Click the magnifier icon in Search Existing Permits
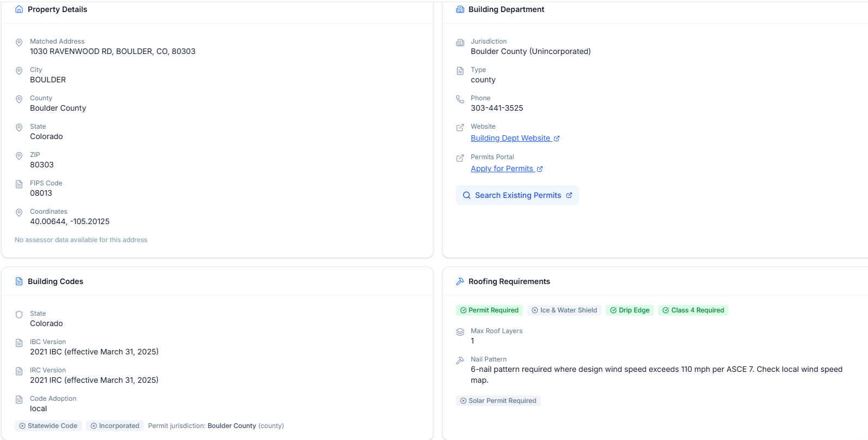This screenshot has height=440, width=868. (467, 195)
